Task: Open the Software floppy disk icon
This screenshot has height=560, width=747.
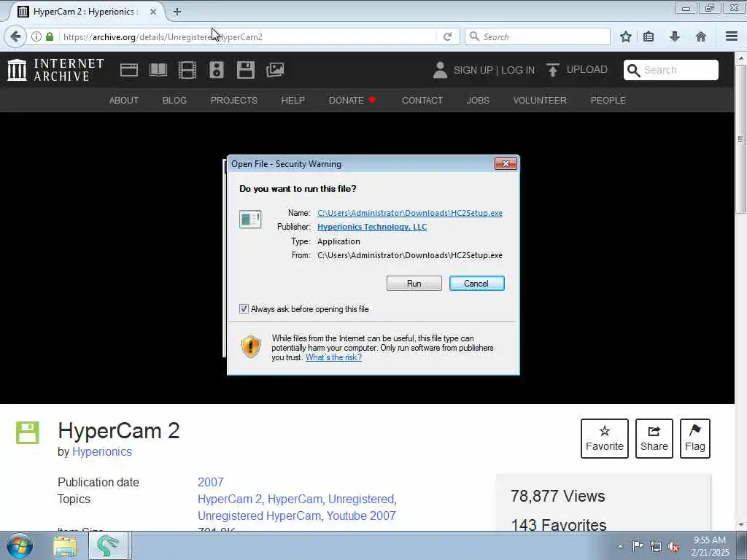Action: 246,70
